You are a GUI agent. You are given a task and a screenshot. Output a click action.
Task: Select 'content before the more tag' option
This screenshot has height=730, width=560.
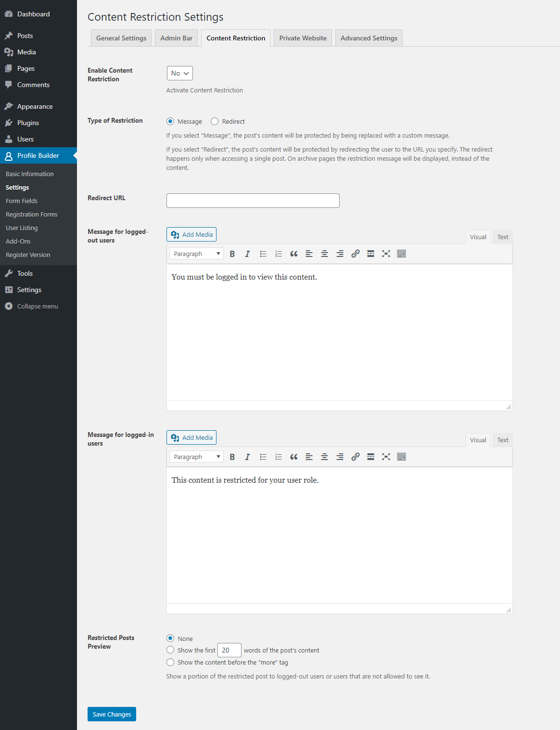[170, 662]
